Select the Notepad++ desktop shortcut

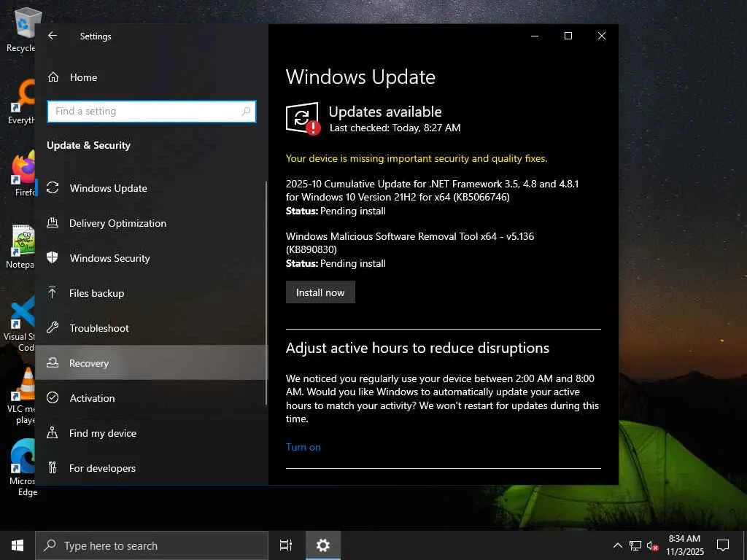[x=20, y=246]
